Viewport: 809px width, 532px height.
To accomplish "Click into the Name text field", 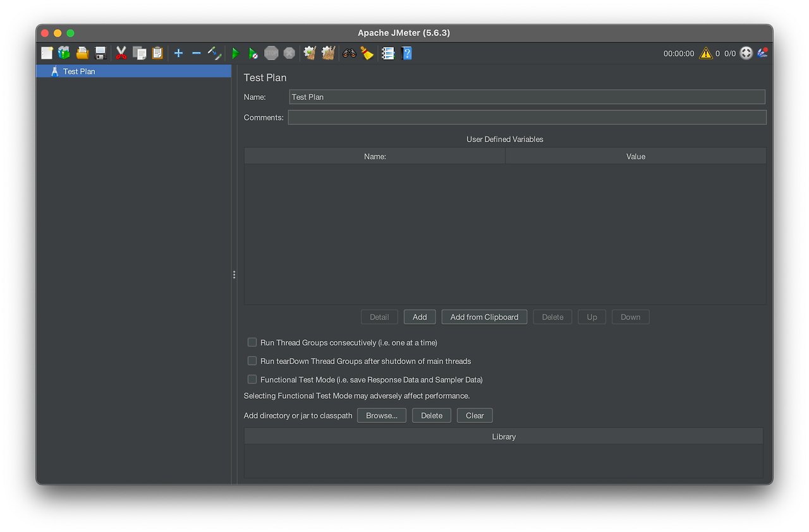I will point(527,97).
